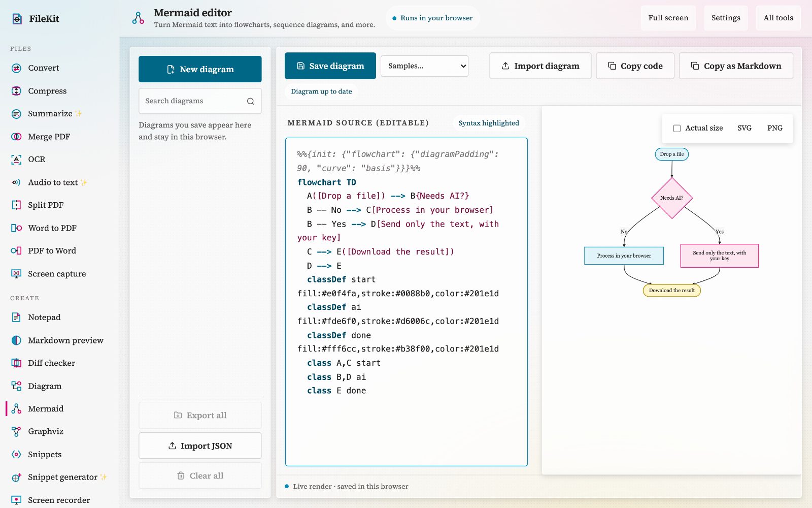Click the Graphviz sidebar icon
This screenshot has width=812, height=508.
pyautogui.click(x=16, y=432)
